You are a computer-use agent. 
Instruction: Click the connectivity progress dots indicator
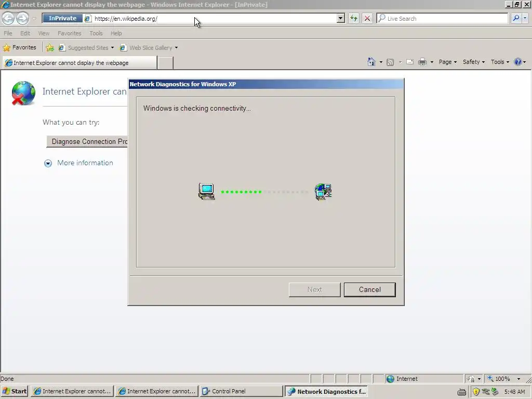click(x=264, y=192)
